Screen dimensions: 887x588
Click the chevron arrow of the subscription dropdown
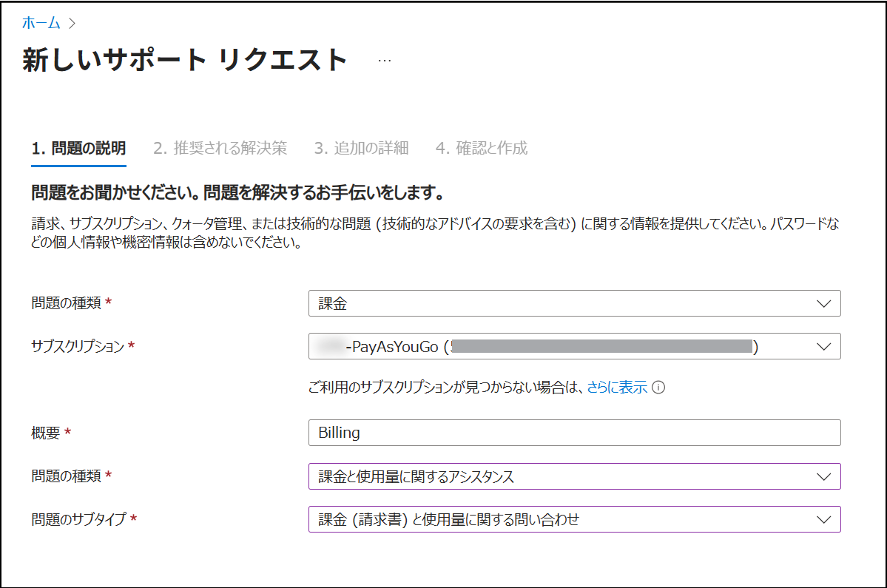tap(823, 347)
